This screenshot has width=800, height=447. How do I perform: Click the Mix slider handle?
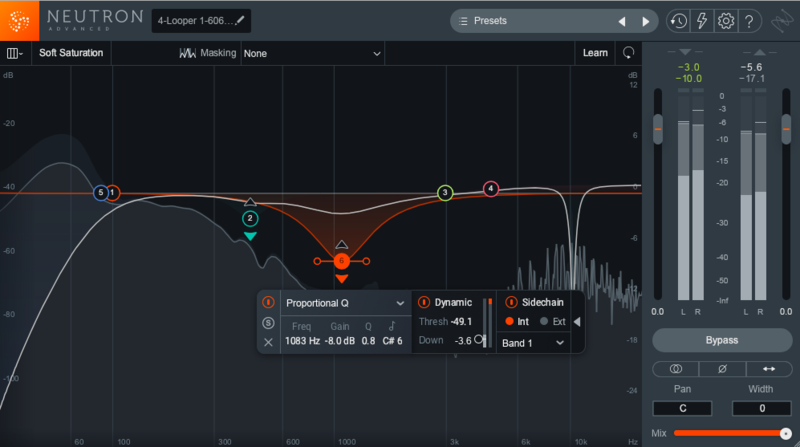pyautogui.click(x=786, y=433)
